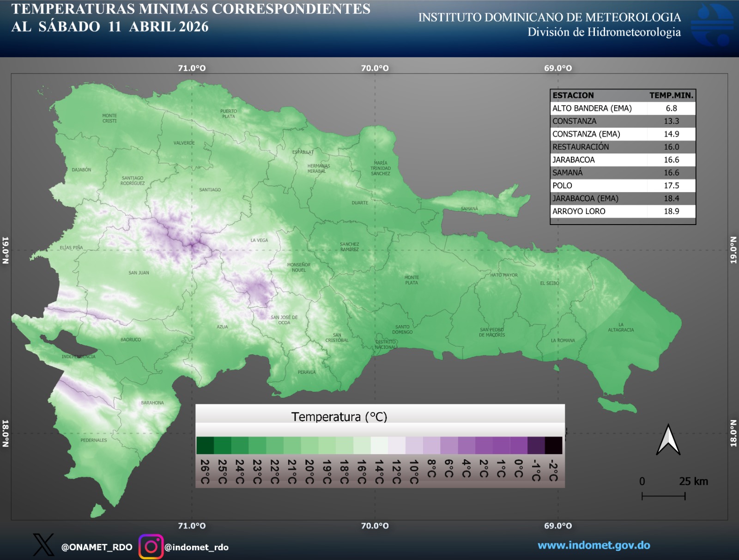Click the INDOMET logo in the header
Screen dimensions: 739x560
click(712, 25)
